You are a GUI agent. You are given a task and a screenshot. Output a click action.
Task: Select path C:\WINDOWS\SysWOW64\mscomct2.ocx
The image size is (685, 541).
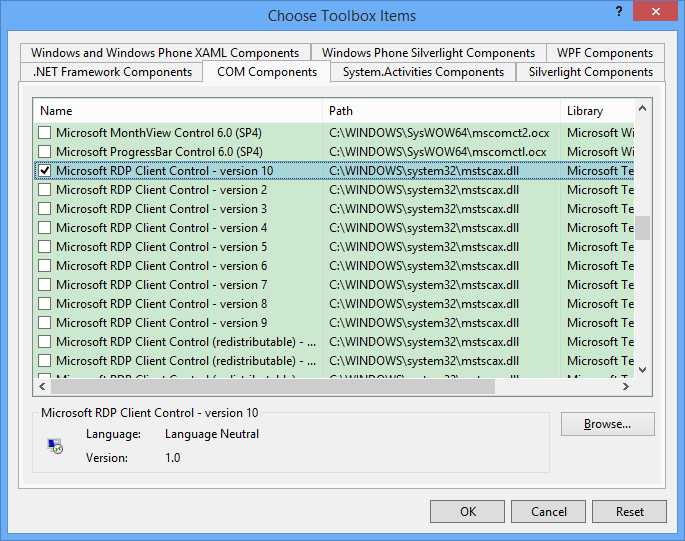tap(439, 133)
